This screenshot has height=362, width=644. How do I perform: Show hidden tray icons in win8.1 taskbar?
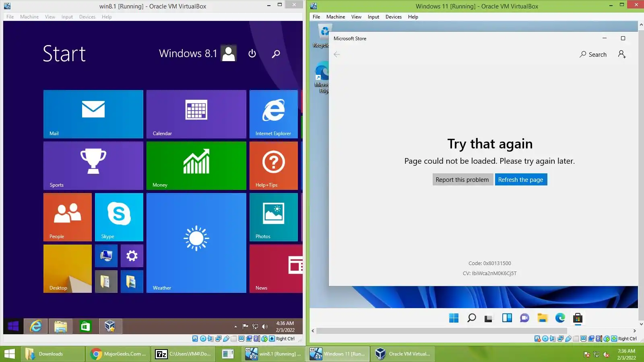click(x=235, y=327)
